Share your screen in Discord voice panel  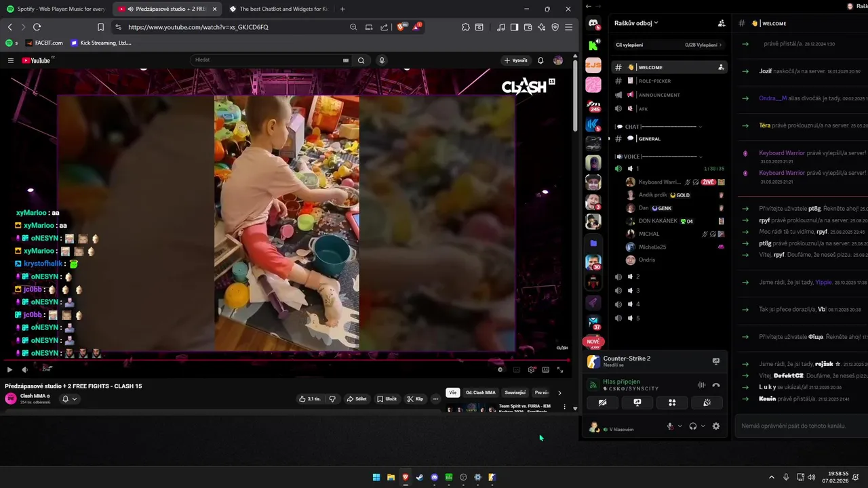(637, 403)
